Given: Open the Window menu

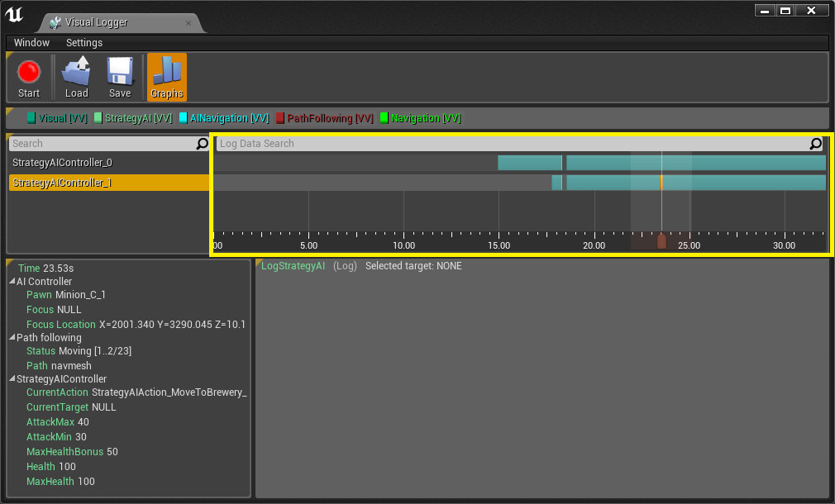Looking at the screenshot, I should point(31,43).
